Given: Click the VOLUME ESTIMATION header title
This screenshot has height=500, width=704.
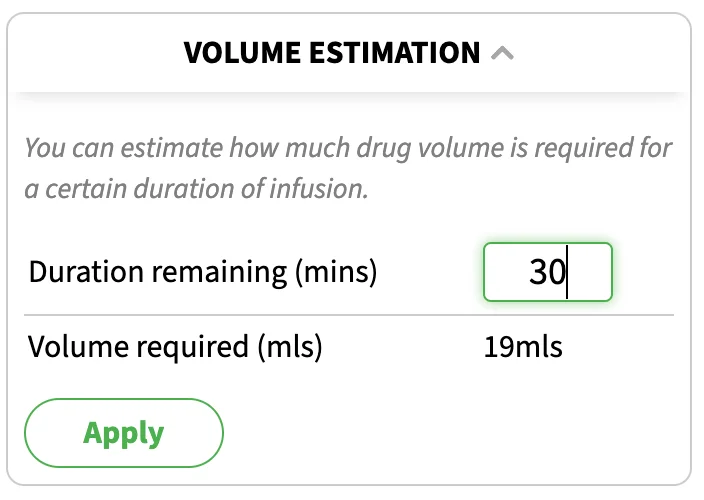Looking at the screenshot, I should 332,53.
